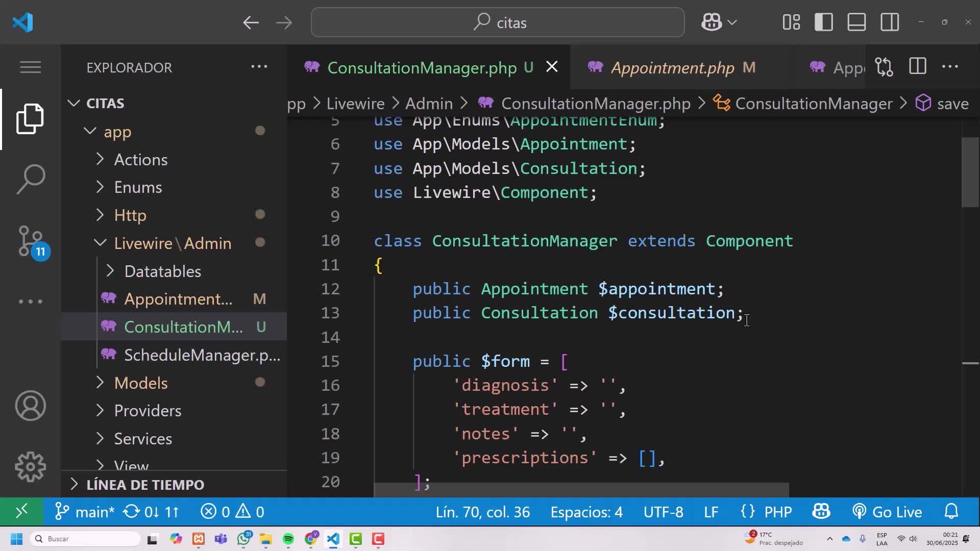Image resolution: width=980 pixels, height=551 pixels.
Task: Open the hamburger application menu
Action: 30,67
